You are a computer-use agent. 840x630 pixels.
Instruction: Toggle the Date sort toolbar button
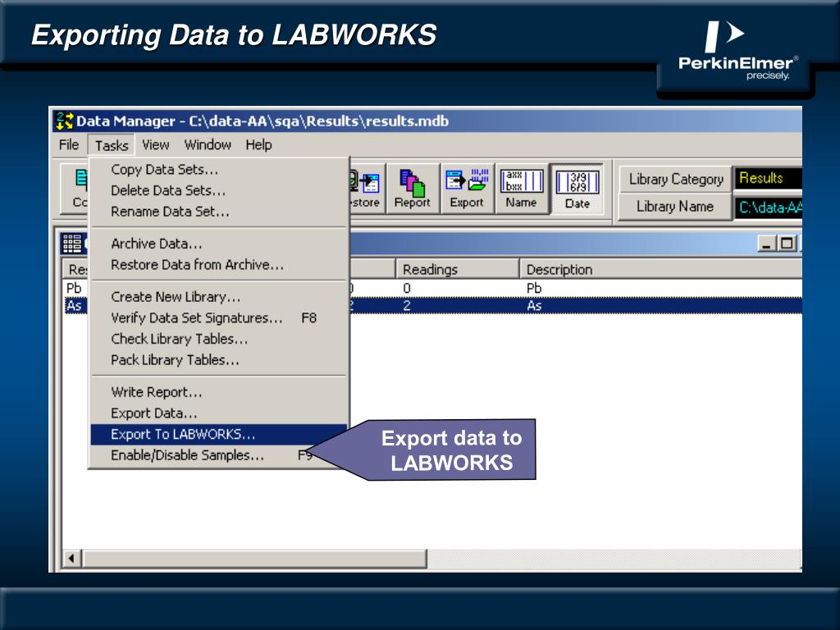[x=577, y=189]
